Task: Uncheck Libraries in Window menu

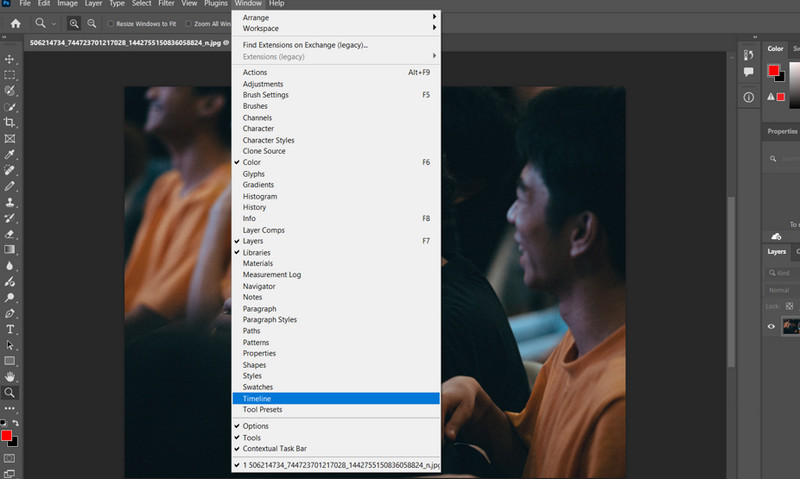Action: 336,253
